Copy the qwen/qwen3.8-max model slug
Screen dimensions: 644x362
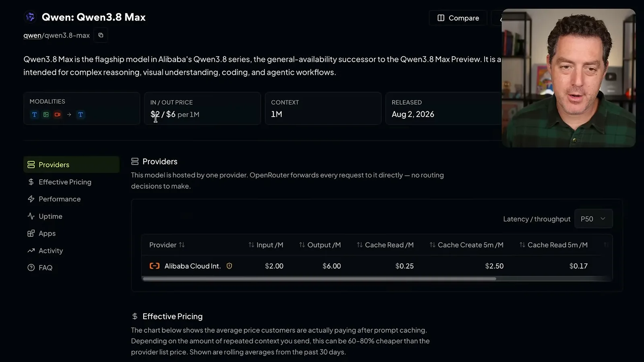pyautogui.click(x=101, y=35)
